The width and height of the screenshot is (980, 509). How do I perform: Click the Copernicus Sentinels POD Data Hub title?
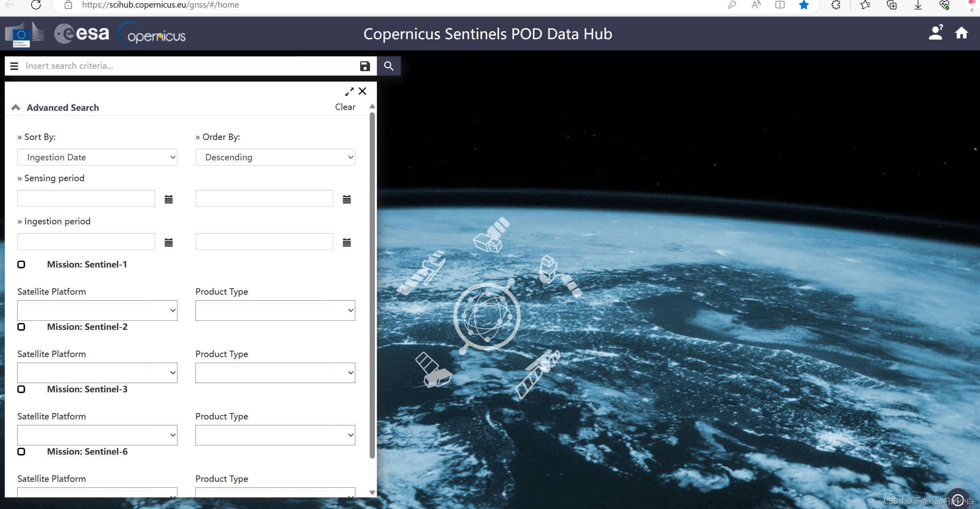point(488,34)
